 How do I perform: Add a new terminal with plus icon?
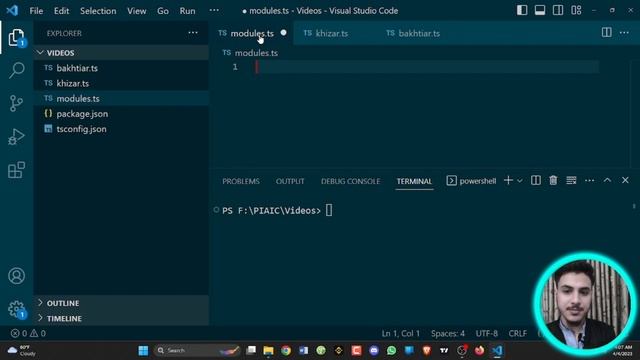click(x=508, y=180)
